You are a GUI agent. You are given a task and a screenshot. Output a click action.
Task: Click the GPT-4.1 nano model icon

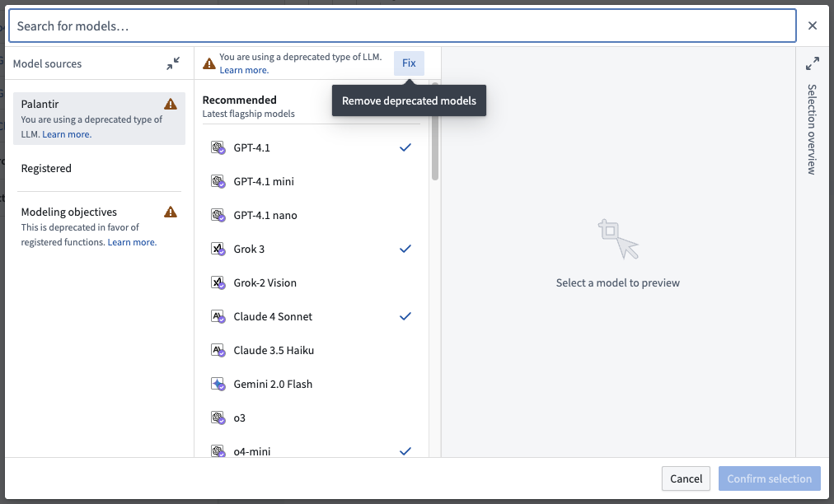(x=218, y=215)
